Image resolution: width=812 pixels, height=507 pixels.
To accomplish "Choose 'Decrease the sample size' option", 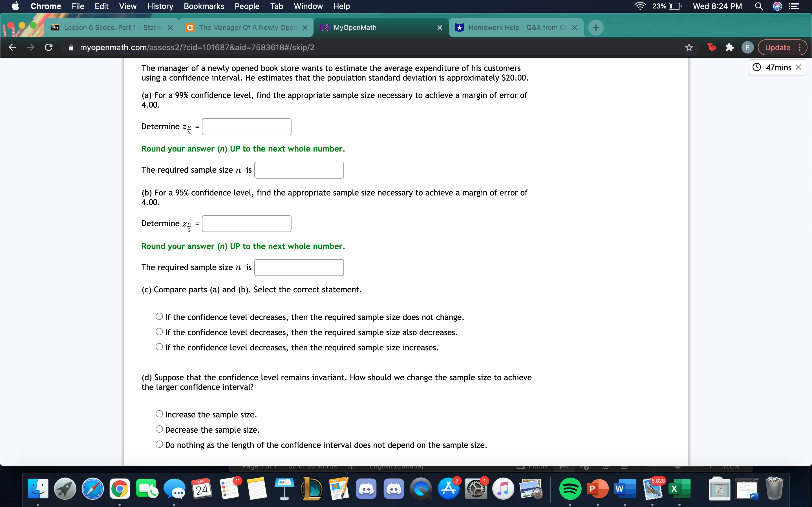I will pyautogui.click(x=159, y=429).
